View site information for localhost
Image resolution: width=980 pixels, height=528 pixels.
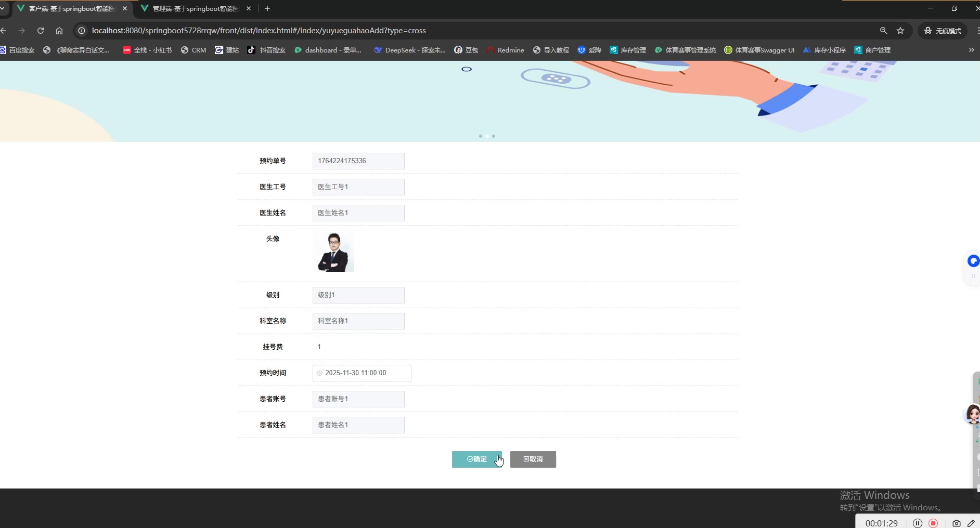click(x=82, y=31)
